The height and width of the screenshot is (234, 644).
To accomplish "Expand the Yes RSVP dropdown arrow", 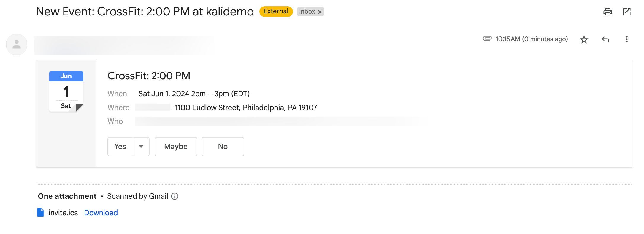I will (x=141, y=147).
